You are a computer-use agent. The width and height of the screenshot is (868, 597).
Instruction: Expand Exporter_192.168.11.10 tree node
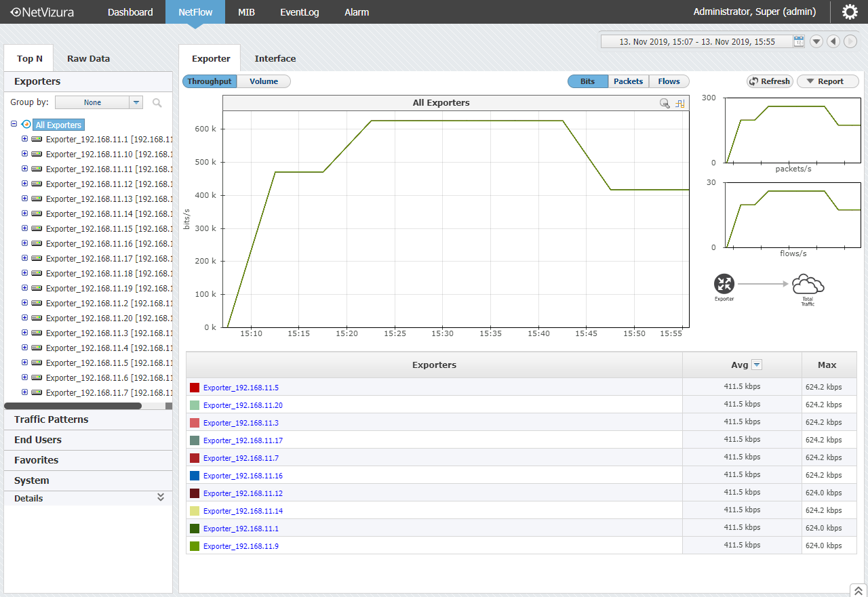click(25, 153)
